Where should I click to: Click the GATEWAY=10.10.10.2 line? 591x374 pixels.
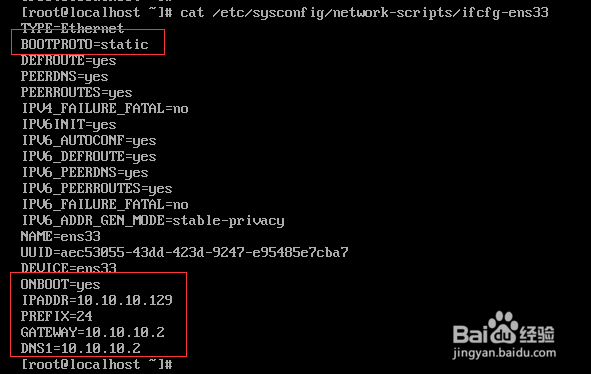coord(93,332)
